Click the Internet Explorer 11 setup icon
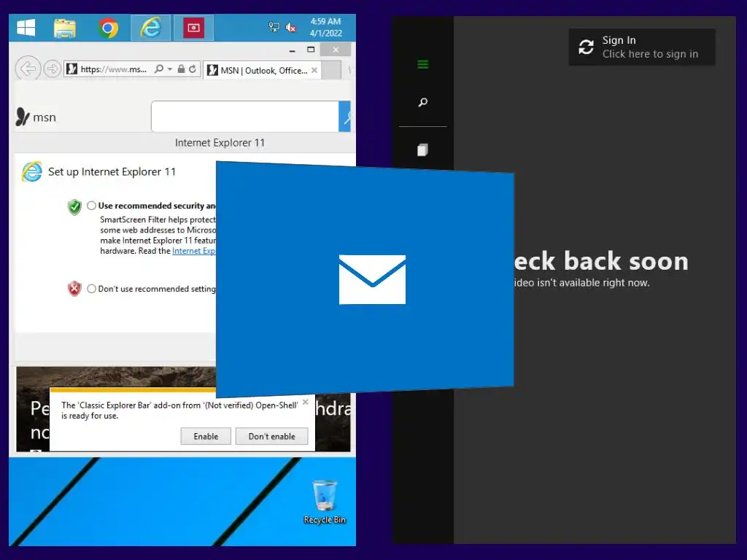This screenshot has width=747, height=560. click(x=32, y=172)
